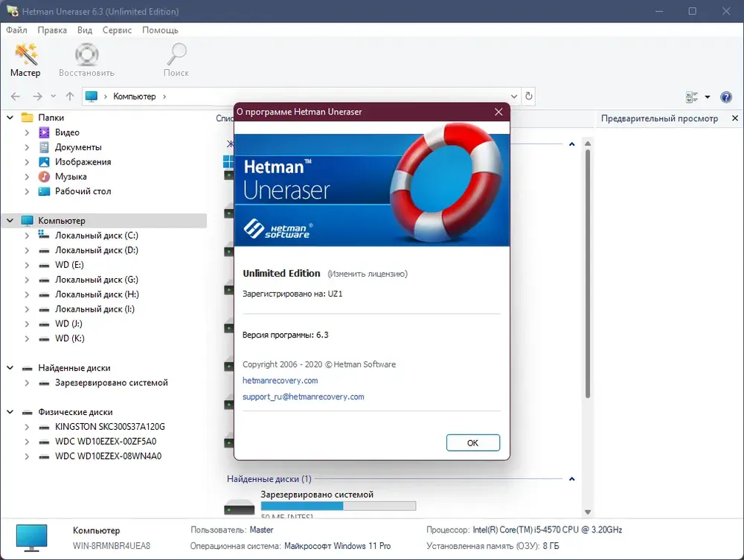This screenshot has height=560, width=744.
Task: Click scrollbar down arrow in disk list
Action: (588, 512)
